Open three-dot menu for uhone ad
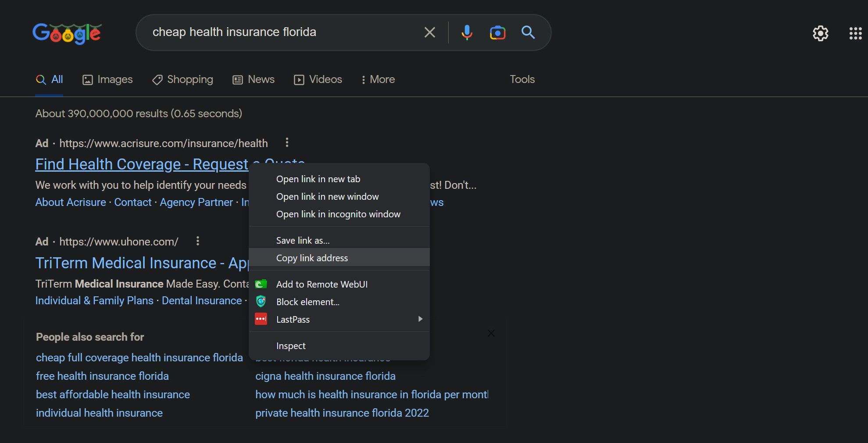 tap(198, 241)
